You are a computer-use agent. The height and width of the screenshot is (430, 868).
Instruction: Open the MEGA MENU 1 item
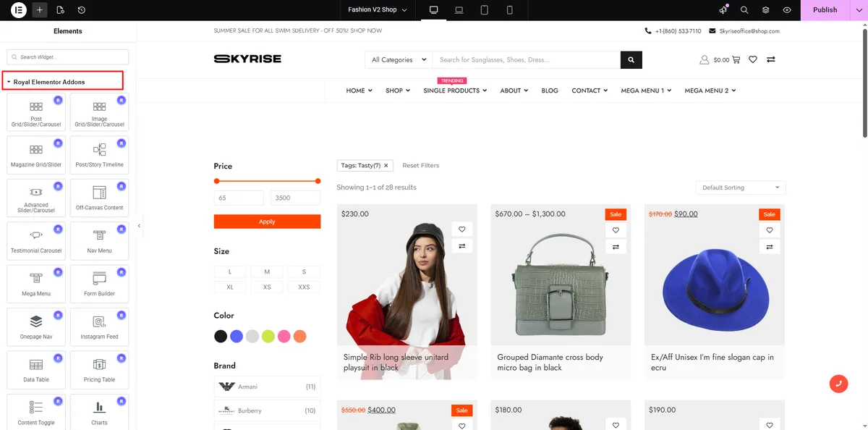click(646, 90)
